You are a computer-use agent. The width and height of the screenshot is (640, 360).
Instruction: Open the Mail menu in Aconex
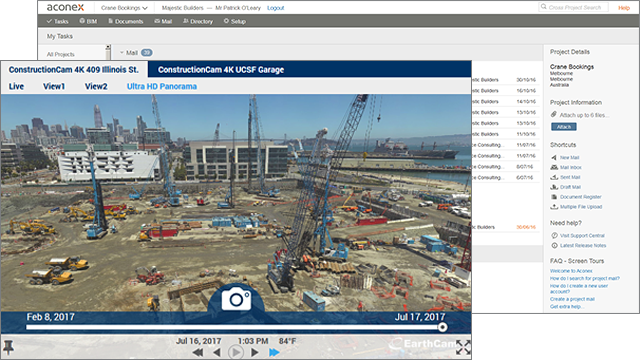pyautogui.click(x=163, y=21)
